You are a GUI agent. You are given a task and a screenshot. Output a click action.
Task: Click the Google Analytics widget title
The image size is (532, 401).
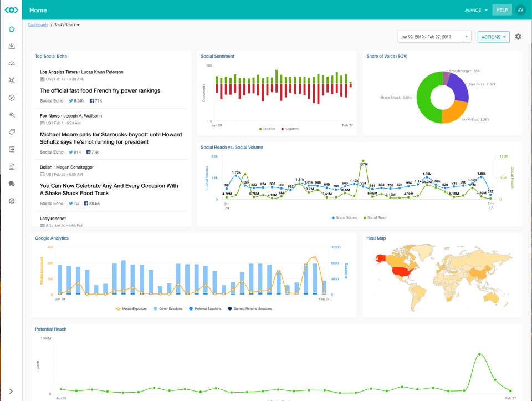coord(52,238)
